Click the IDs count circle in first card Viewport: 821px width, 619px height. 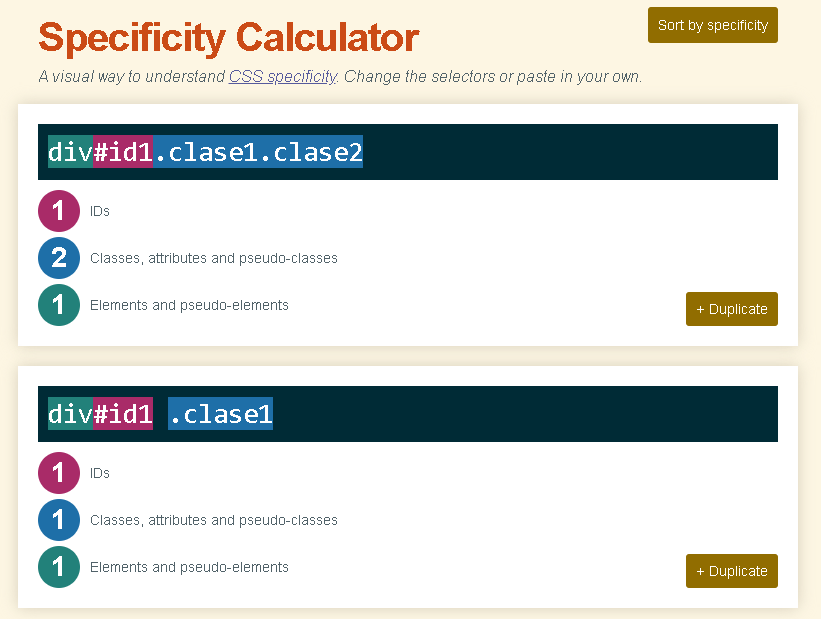[x=59, y=211]
